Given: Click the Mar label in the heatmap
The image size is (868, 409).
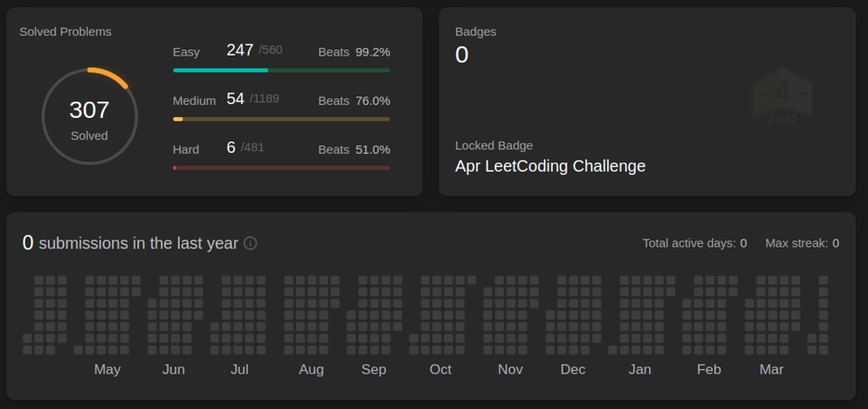Looking at the screenshot, I should 771,370.
